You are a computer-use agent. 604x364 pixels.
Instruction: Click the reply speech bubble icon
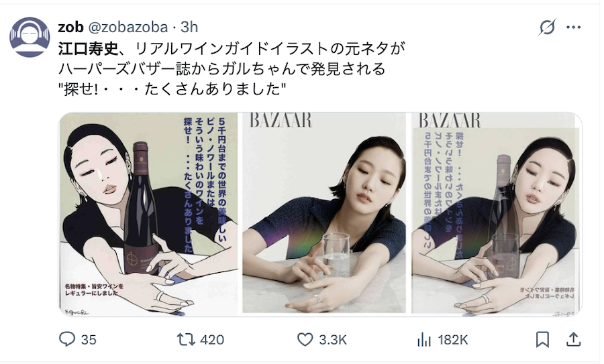pyautogui.click(x=66, y=339)
